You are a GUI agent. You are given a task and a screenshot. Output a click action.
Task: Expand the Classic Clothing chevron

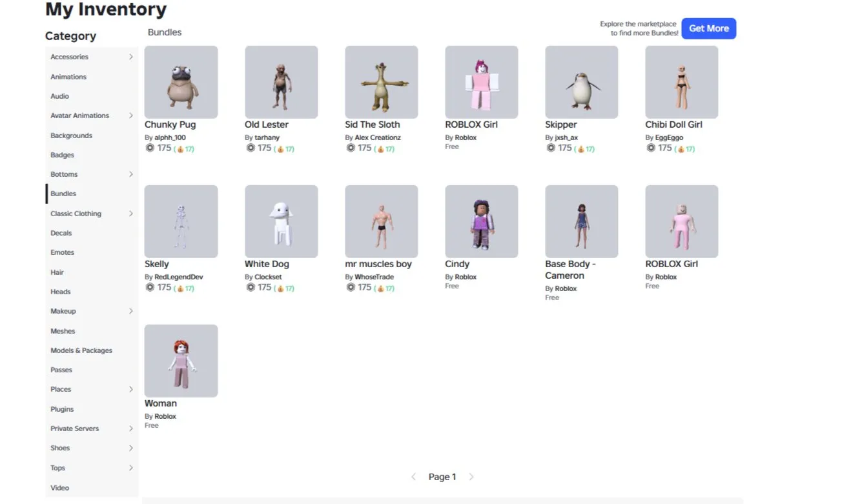click(x=130, y=214)
